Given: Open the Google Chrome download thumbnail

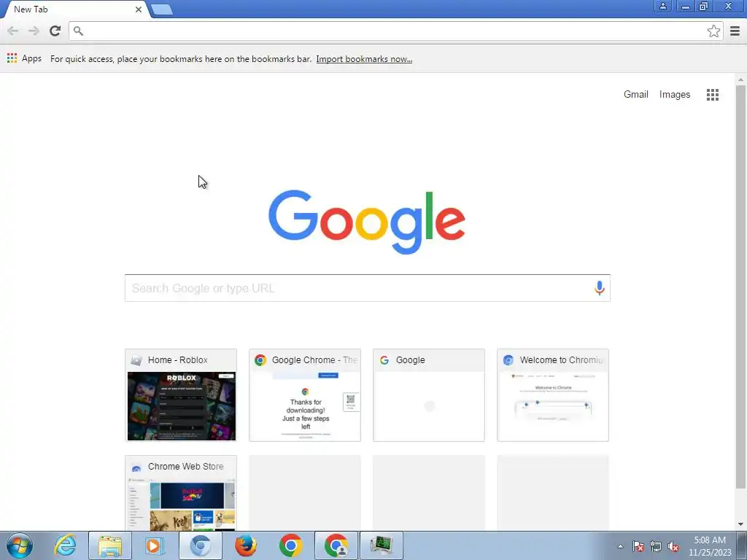Looking at the screenshot, I should 304,394.
